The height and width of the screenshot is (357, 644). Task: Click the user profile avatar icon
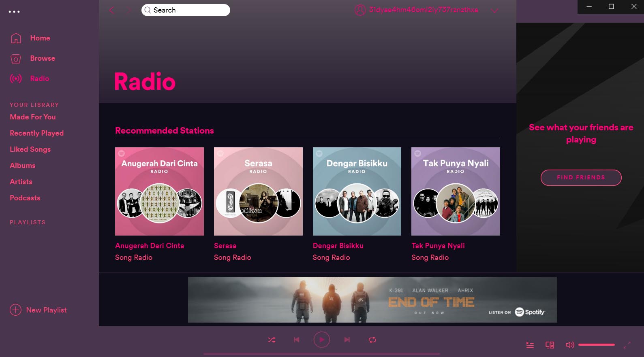tap(360, 10)
